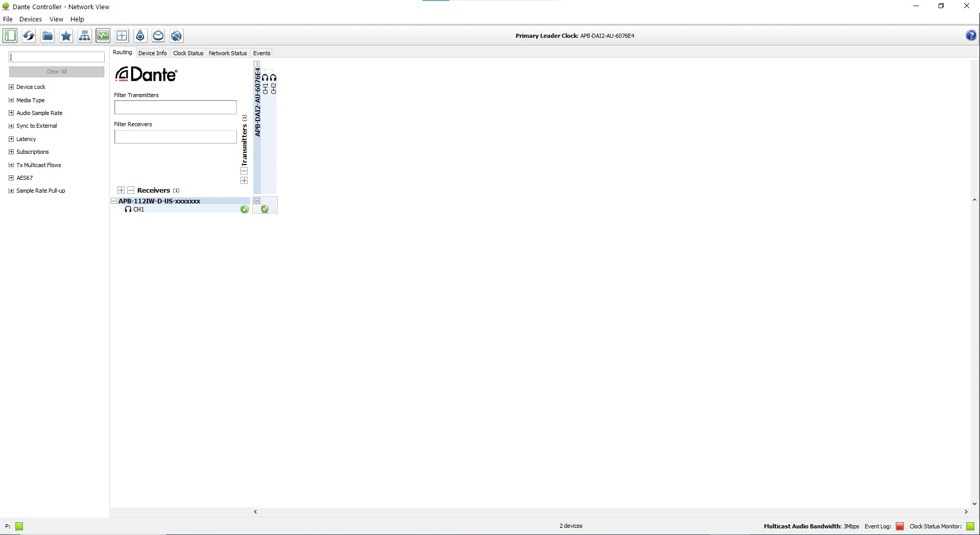Expand all Receivers with plus button

click(x=121, y=190)
